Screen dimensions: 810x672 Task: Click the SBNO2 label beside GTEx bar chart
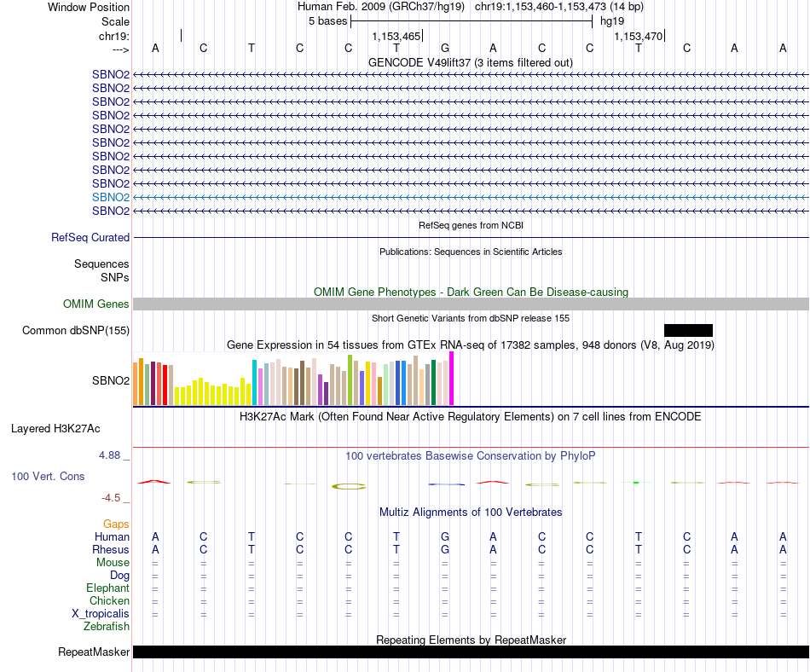coord(111,380)
